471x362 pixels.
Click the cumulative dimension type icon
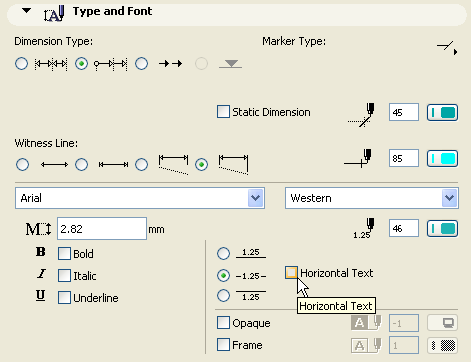[x=111, y=63]
